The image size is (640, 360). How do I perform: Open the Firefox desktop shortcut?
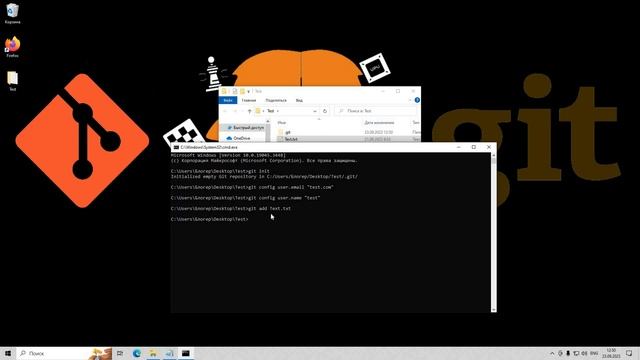[12, 47]
